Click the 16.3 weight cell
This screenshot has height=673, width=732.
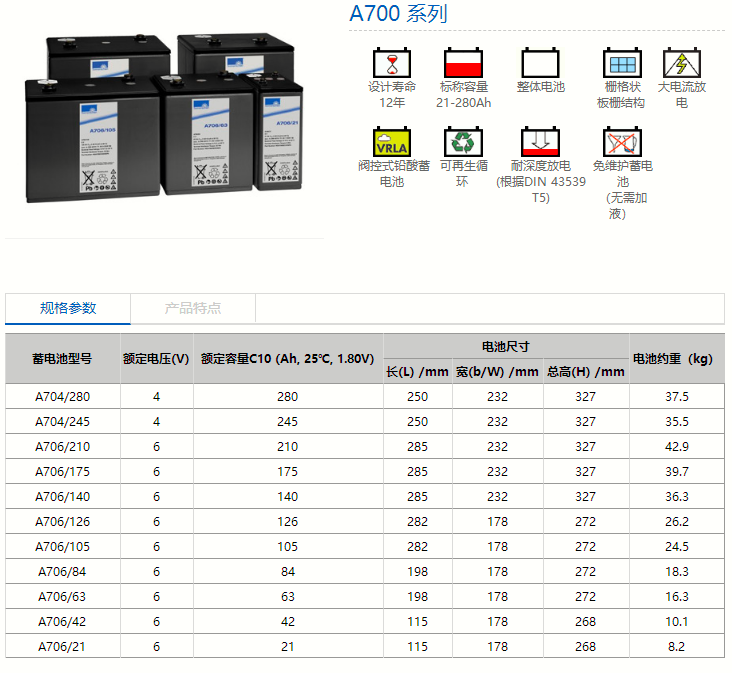coord(676,597)
